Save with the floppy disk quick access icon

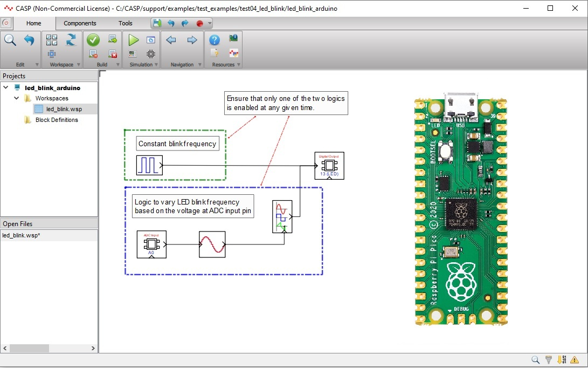point(157,23)
